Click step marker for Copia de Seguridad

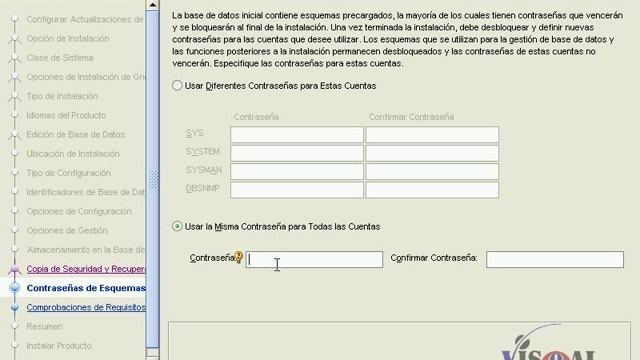point(15,269)
